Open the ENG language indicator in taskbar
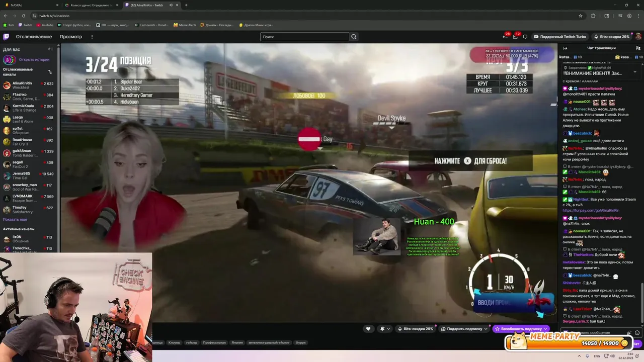This screenshot has height=362, width=644. (597, 356)
